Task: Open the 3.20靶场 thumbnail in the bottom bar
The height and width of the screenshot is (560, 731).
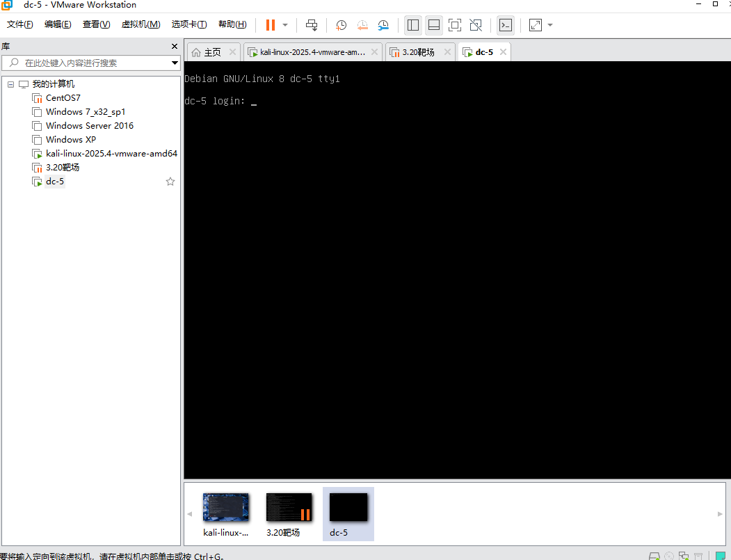Action: click(288, 514)
